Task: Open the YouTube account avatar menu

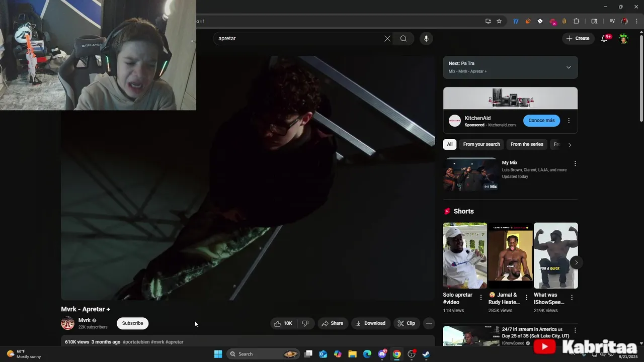Action: click(624, 38)
